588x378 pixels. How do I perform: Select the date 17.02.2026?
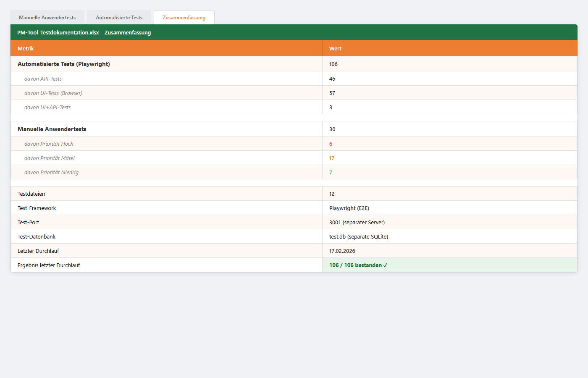click(342, 251)
